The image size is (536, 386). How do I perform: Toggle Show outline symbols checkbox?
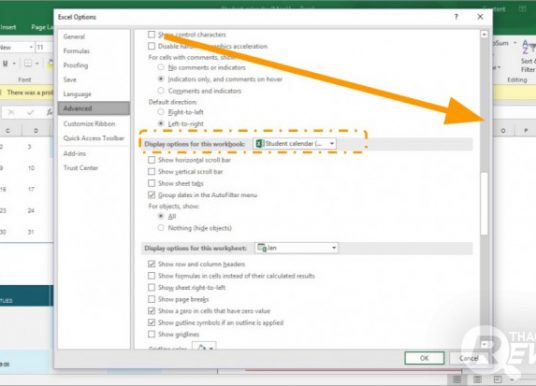(x=151, y=322)
